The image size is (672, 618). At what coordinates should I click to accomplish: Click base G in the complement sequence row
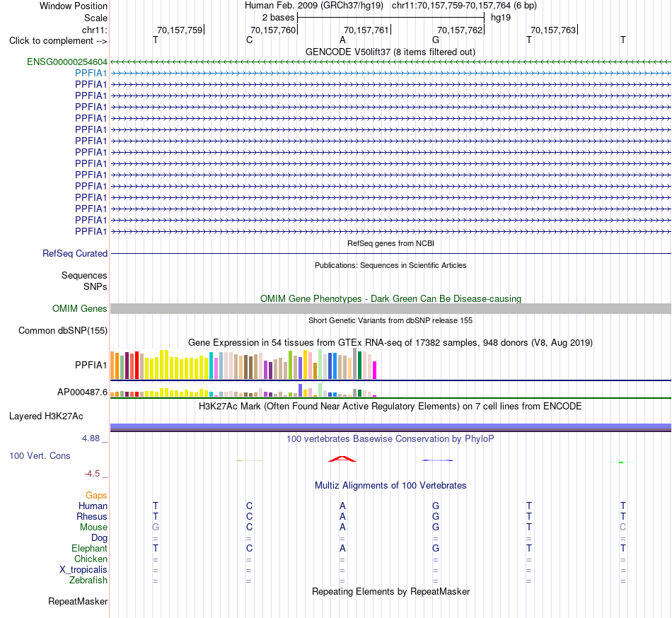pyautogui.click(x=436, y=40)
